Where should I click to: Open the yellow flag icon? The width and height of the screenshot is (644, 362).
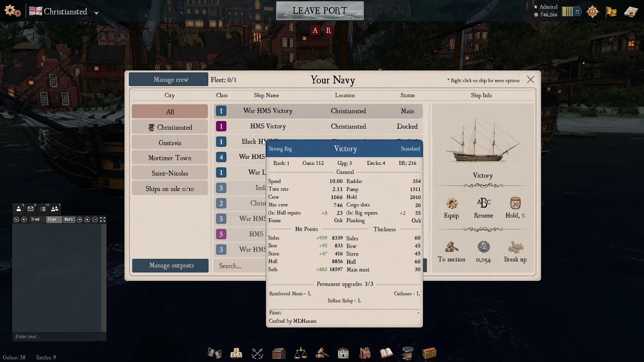(611, 11)
